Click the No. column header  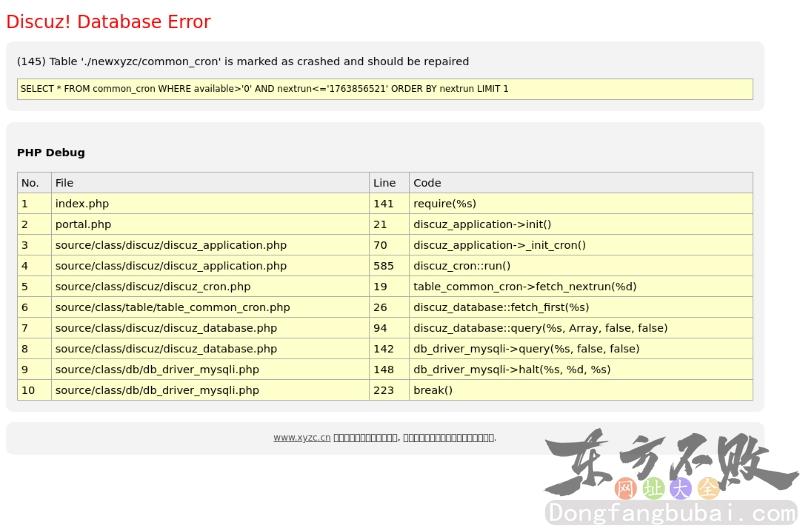[30, 183]
